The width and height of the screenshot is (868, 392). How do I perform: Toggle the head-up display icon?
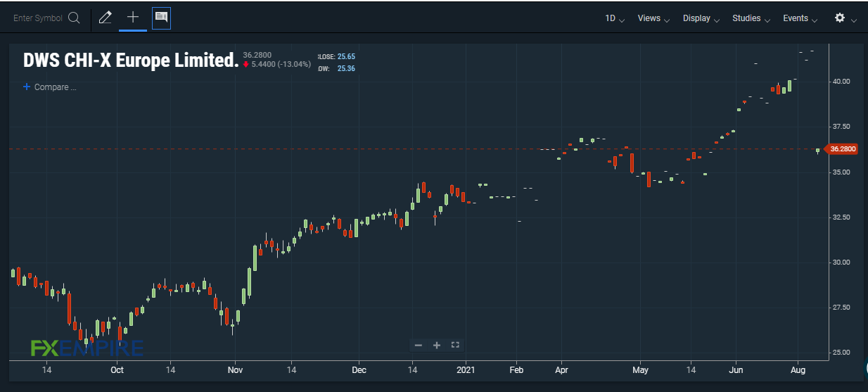[x=161, y=18]
